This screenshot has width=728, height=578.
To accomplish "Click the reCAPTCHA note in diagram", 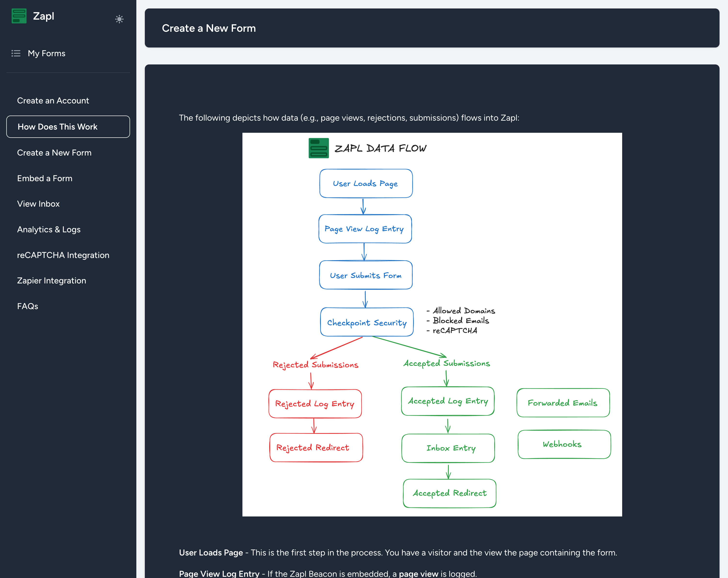I will tap(452, 330).
